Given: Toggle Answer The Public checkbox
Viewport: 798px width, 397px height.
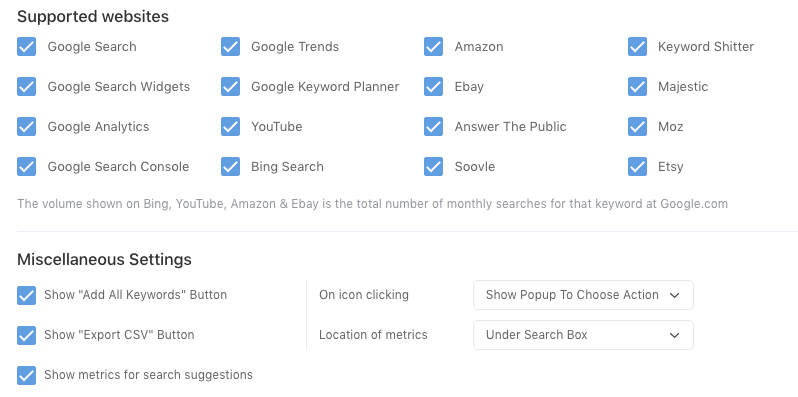Looking at the screenshot, I should pyautogui.click(x=433, y=126).
